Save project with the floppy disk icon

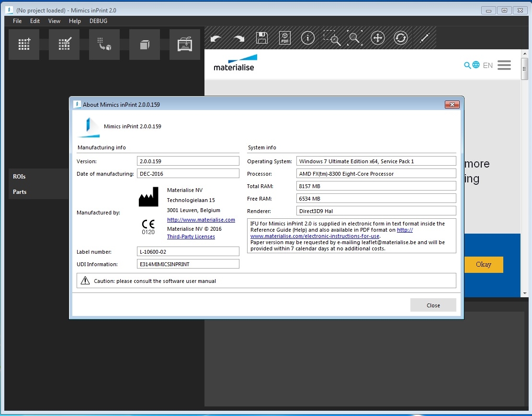coord(262,38)
